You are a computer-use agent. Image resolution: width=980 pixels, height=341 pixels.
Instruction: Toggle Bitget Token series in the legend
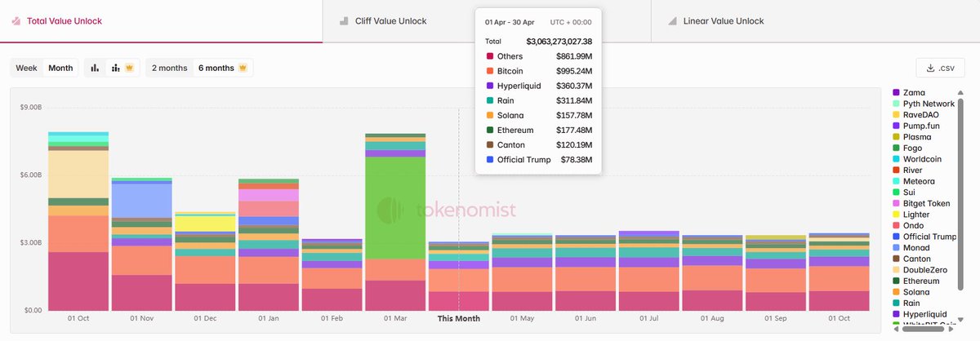[x=923, y=203]
